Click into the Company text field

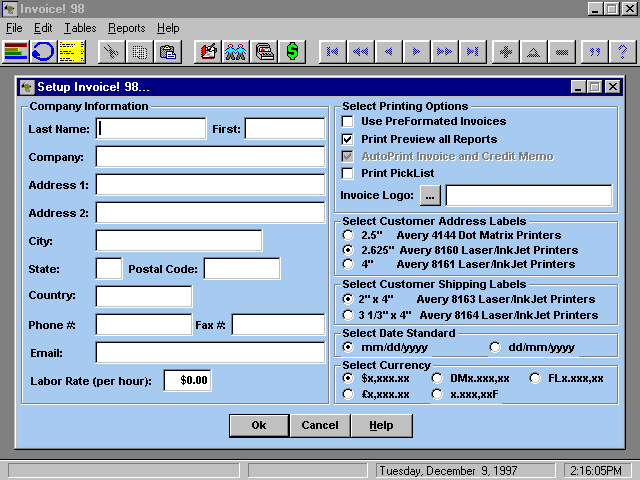[210, 157]
